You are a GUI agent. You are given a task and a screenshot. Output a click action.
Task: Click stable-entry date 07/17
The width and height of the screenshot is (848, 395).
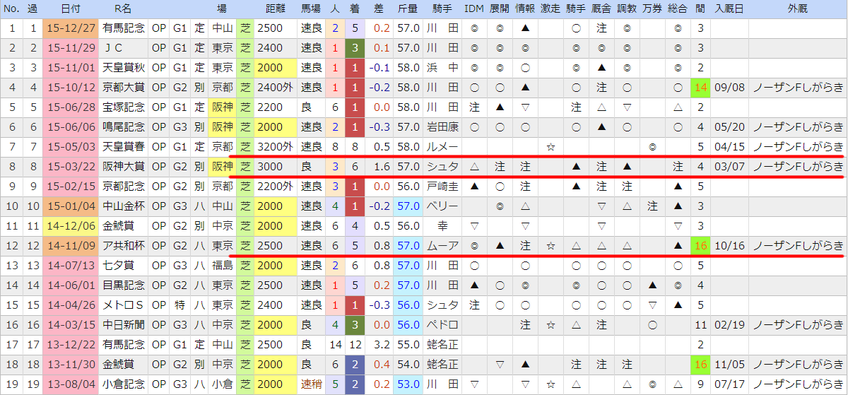click(728, 384)
